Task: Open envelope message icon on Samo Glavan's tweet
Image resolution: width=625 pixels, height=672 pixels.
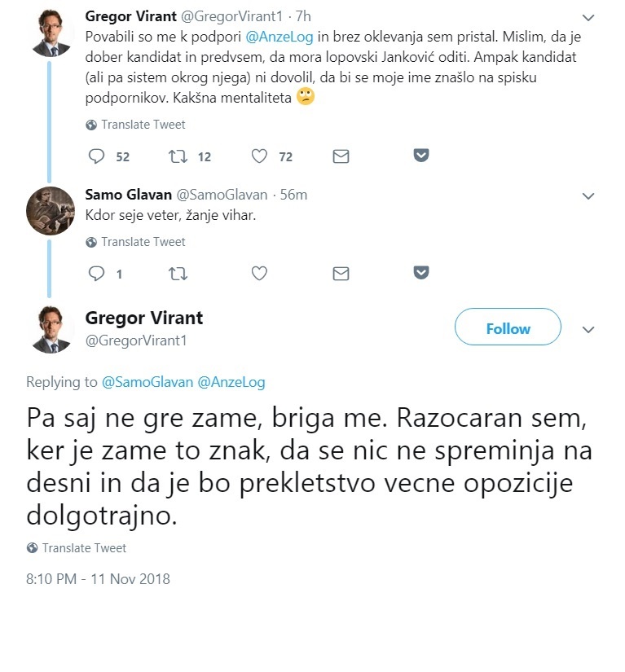Action: 341,274
